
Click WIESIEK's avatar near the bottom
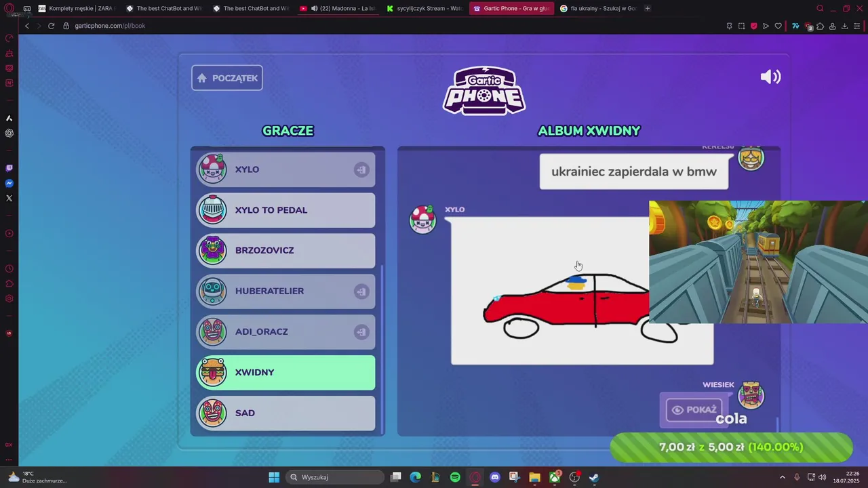(x=751, y=395)
